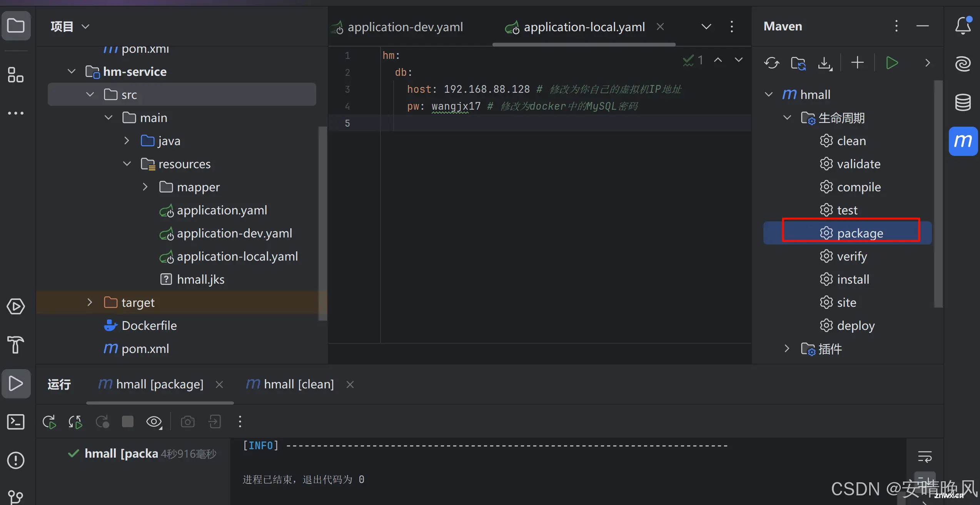Open the Database tool window icon

[963, 102]
